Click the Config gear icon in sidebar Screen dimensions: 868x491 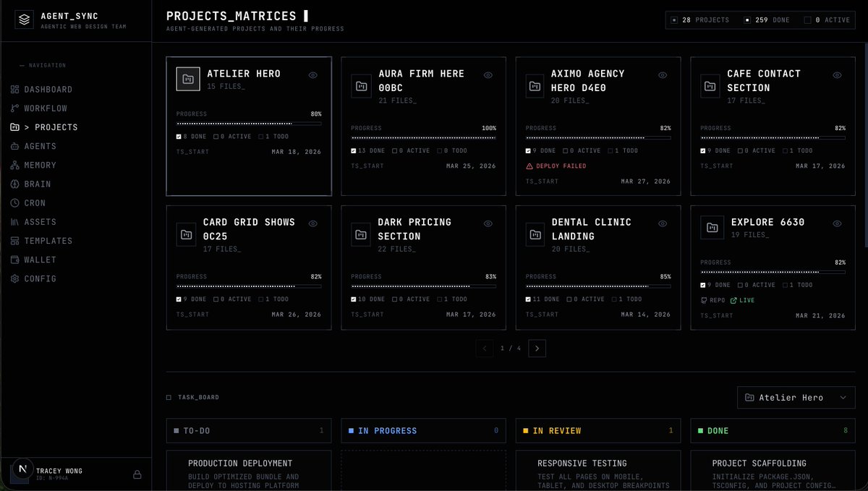click(x=15, y=278)
